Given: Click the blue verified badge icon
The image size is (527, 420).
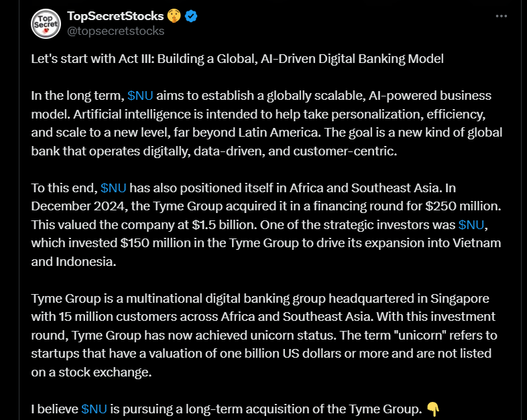Looking at the screenshot, I should coord(190,16).
